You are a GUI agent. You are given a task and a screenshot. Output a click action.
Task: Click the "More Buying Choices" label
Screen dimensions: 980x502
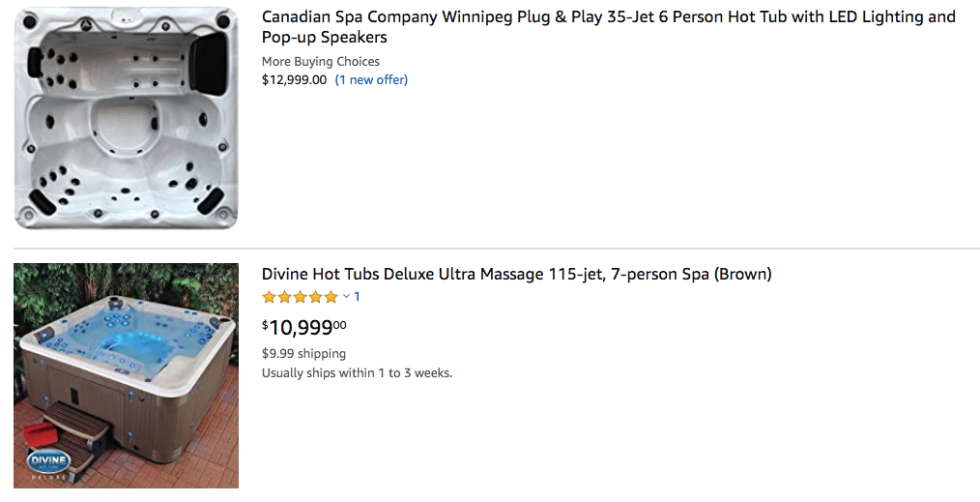pos(320,62)
